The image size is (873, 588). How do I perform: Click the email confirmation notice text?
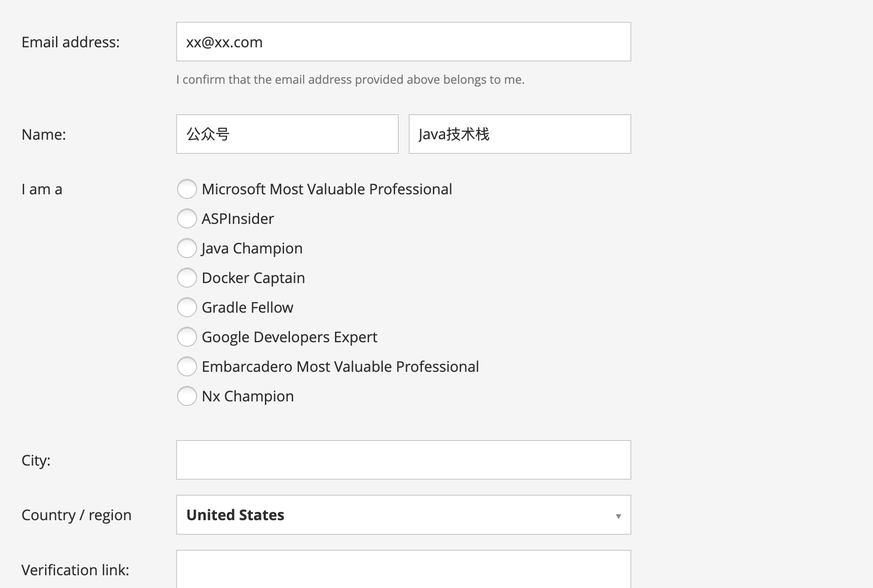point(350,80)
